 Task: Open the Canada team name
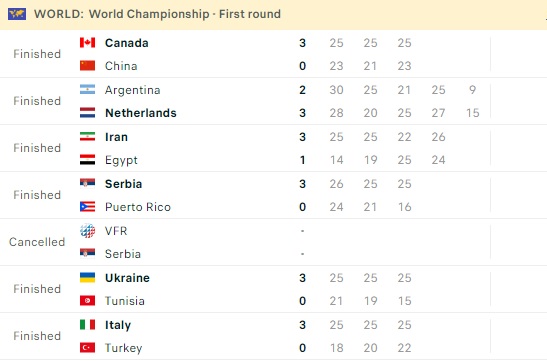pos(127,43)
